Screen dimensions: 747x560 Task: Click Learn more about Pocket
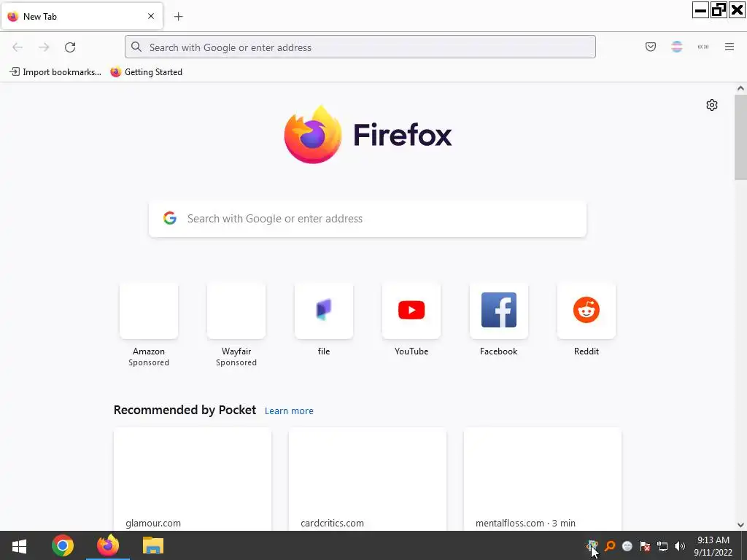(289, 411)
